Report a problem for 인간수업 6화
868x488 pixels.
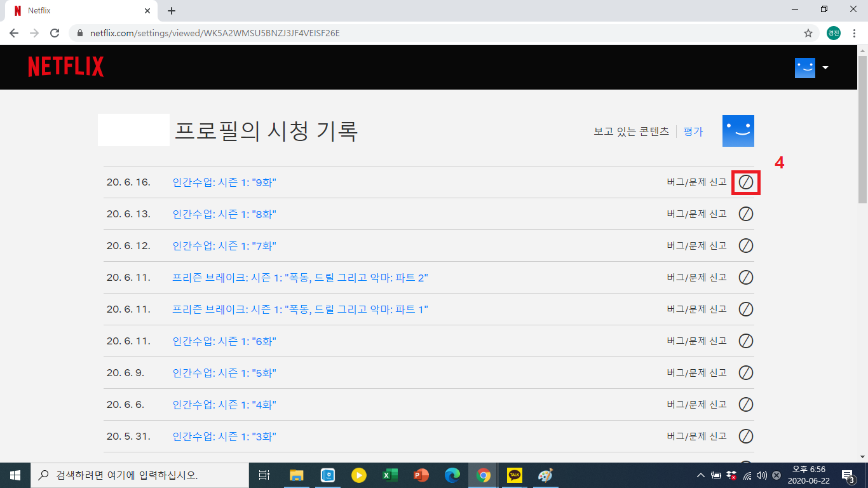coord(696,341)
